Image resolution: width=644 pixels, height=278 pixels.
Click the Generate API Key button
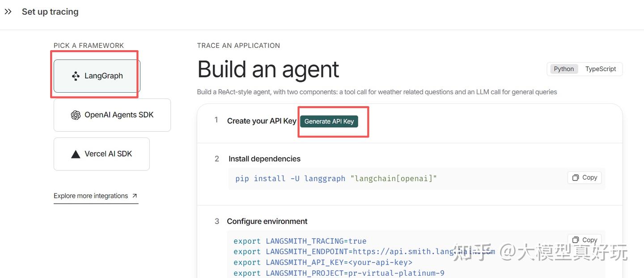(329, 121)
